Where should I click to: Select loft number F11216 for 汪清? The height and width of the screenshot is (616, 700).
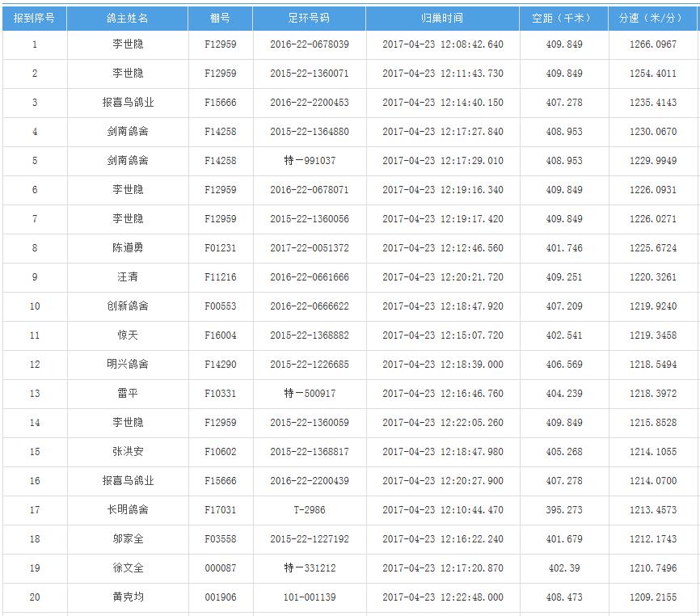tap(220, 277)
